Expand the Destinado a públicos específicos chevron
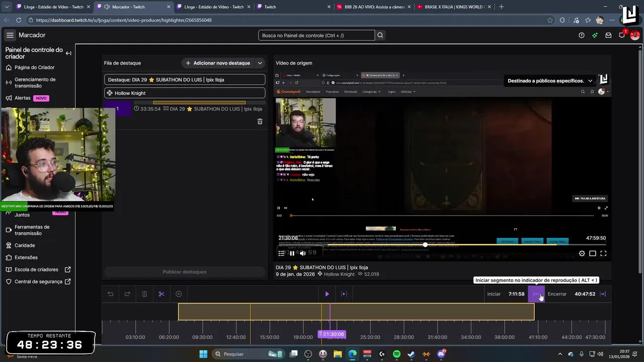The image size is (644, 362). [590, 81]
